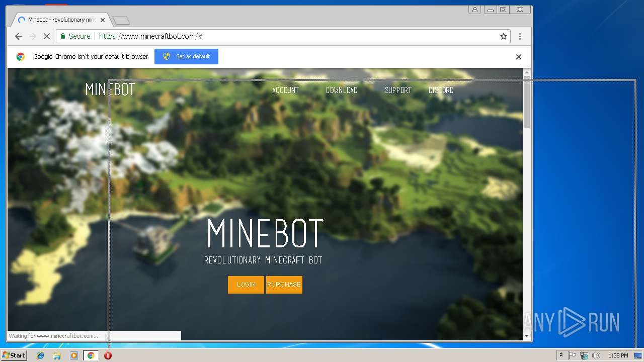
Task: Select the Minebot browser tab
Action: pyautogui.click(x=61, y=20)
